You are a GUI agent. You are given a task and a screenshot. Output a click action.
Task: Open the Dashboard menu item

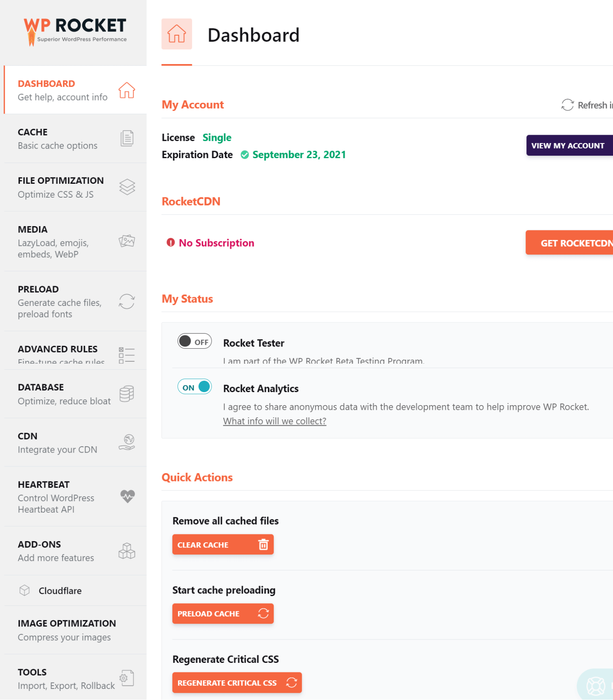pyautogui.click(x=75, y=90)
